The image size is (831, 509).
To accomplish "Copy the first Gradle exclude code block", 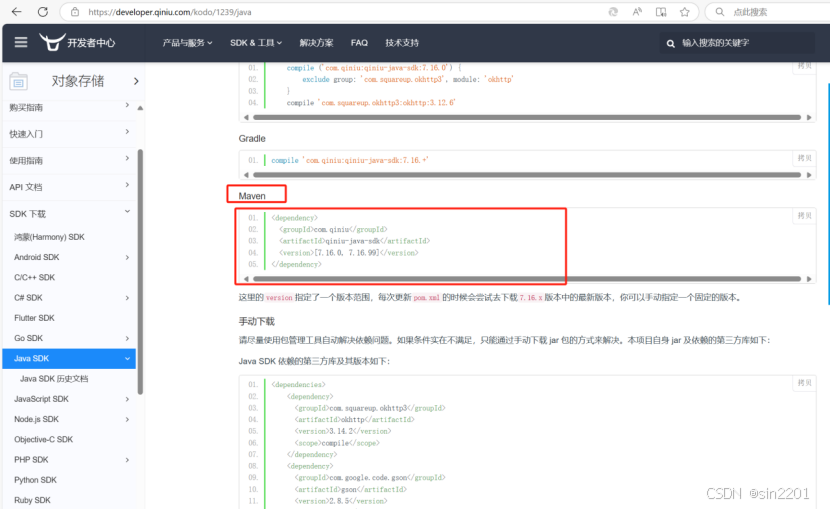I will [805, 66].
